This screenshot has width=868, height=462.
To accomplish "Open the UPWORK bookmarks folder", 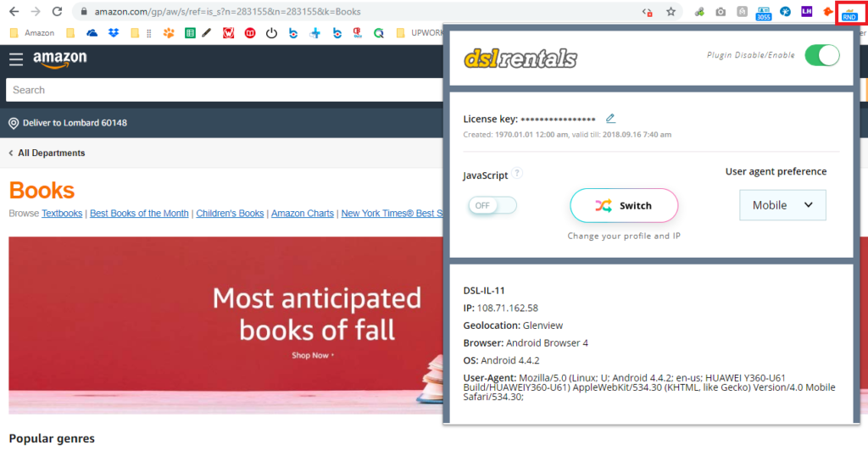I will pos(420,33).
